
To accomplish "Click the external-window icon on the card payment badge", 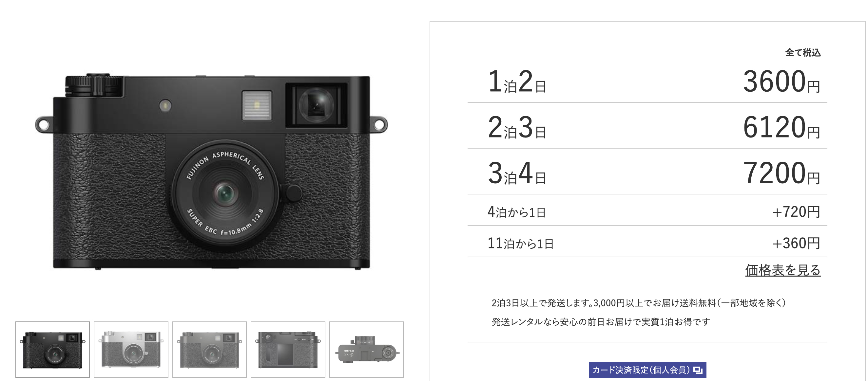I will 698,370.
